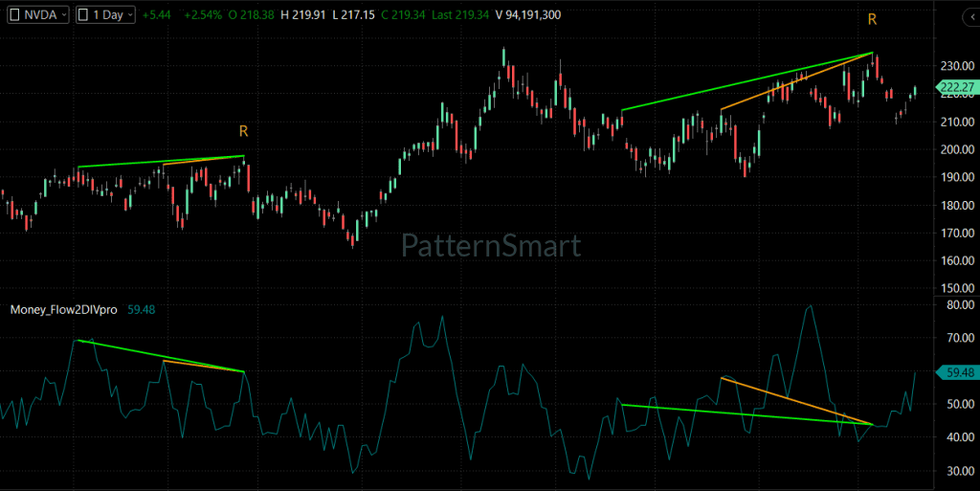
Task: Open the NVDA symbol dropdown
Action: click(x=37, y=15)
